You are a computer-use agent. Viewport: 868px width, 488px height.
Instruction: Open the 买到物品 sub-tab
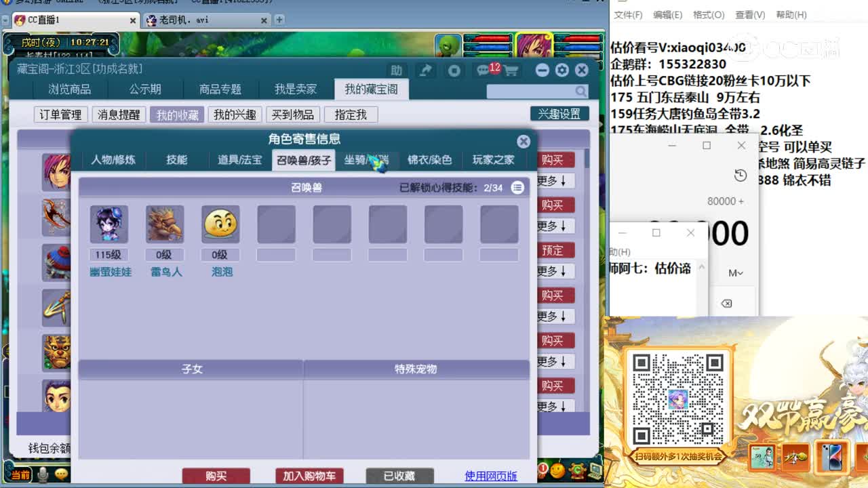[x=293, y=115]
